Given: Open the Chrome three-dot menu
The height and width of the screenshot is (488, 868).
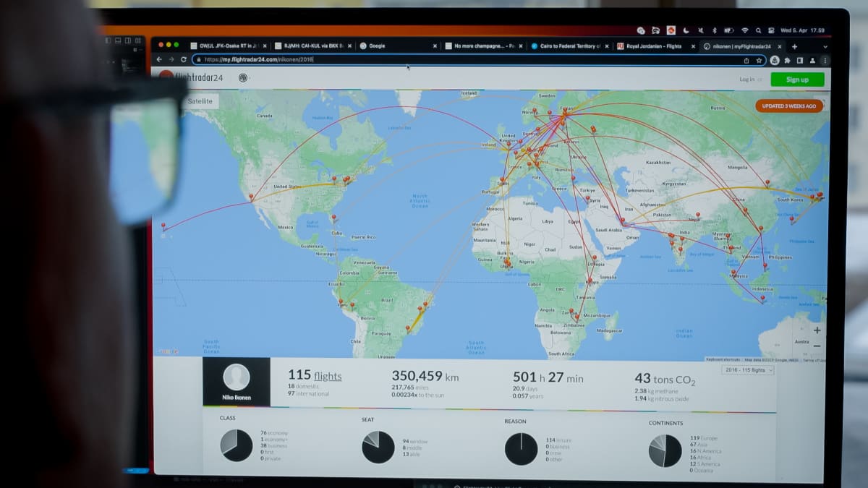Looking at the screenshot, I should (825, 60).
